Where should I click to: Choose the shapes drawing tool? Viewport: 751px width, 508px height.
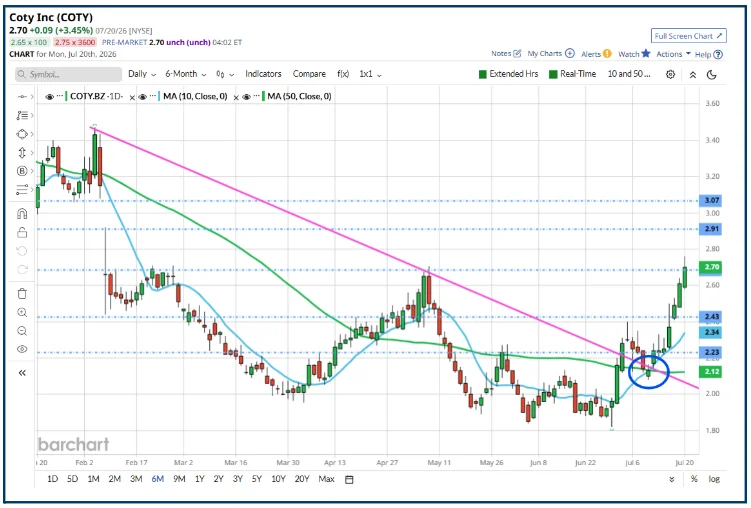tap(22, 134)
